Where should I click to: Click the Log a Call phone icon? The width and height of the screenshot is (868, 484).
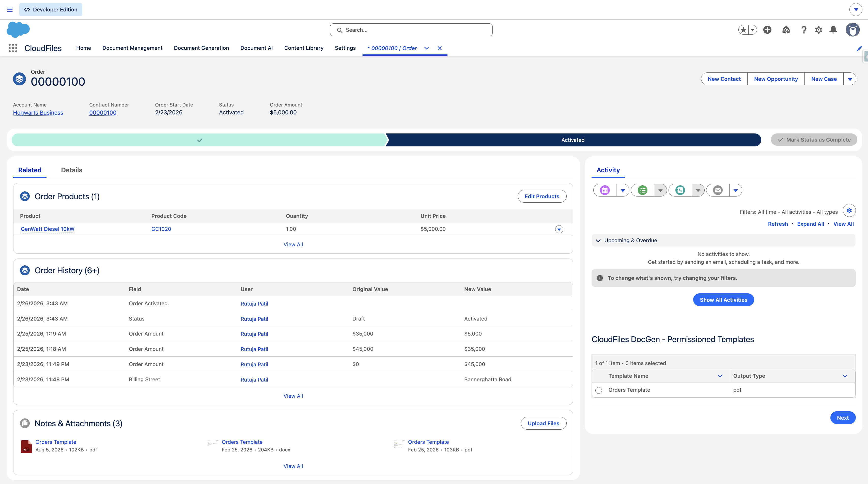[680, 190]
